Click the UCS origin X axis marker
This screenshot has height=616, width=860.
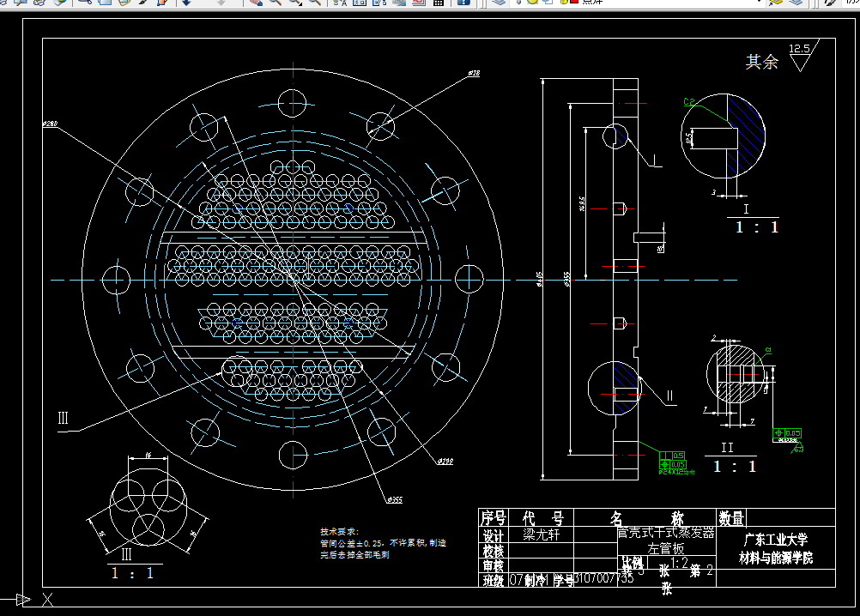(x=48, y=600)
